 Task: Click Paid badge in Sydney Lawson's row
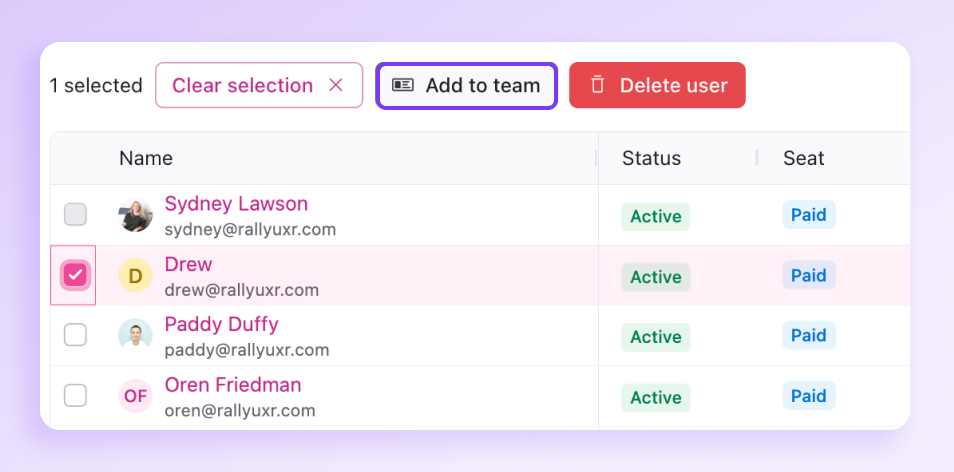tap(809, 215)
